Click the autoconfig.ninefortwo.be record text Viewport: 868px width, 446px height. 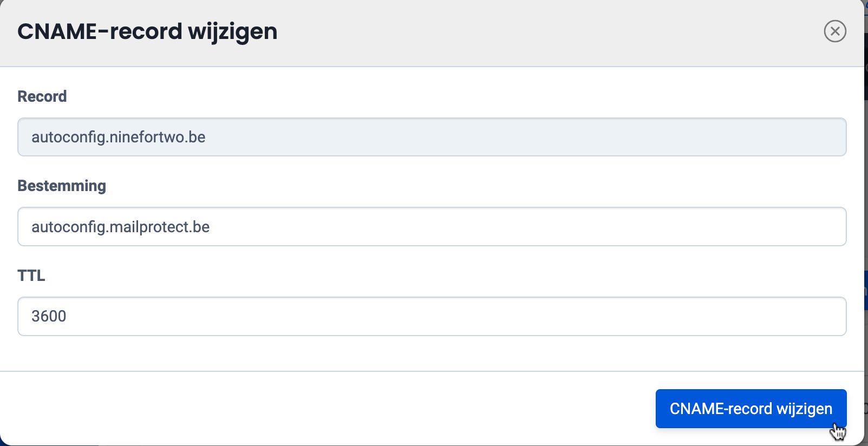(118, 137)
